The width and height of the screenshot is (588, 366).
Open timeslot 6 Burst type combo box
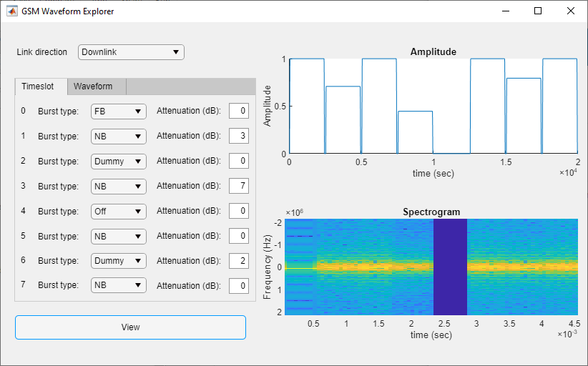119,261
